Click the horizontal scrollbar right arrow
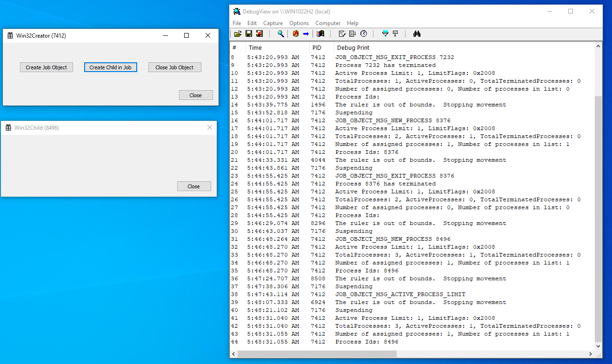The image size is (612, 364). click(x=591, y=354)
